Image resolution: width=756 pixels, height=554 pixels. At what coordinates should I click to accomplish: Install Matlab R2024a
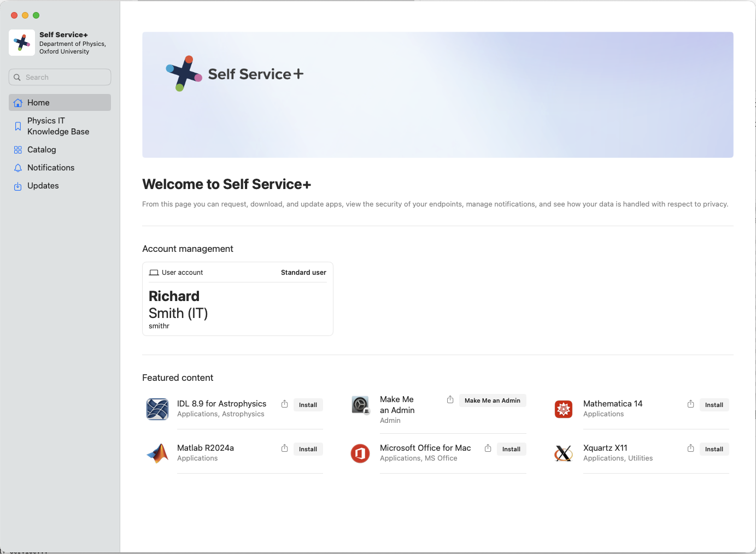tap(308, 449)
